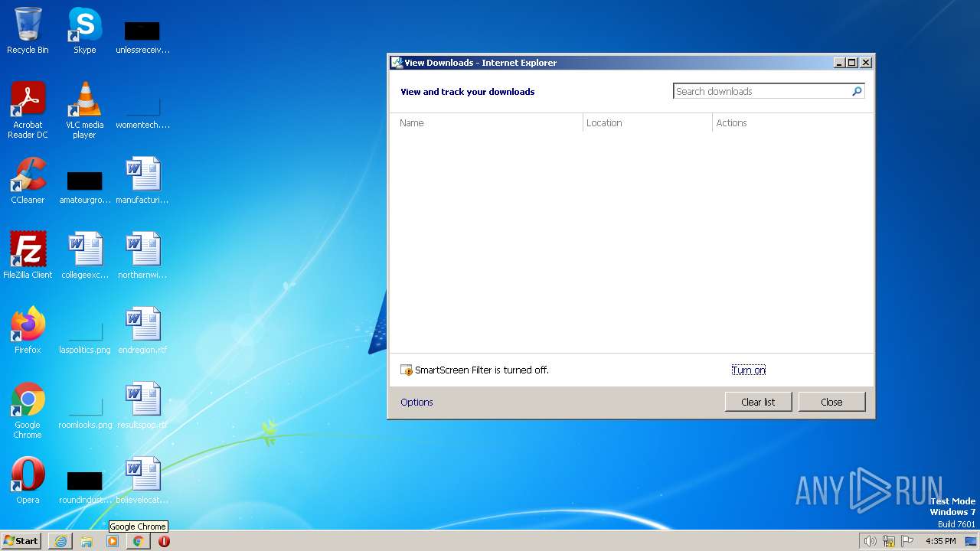Image resolution: width=980 pixels, height=551 pixels.
Task: Open the Start menu
Action: coord(21,541)
